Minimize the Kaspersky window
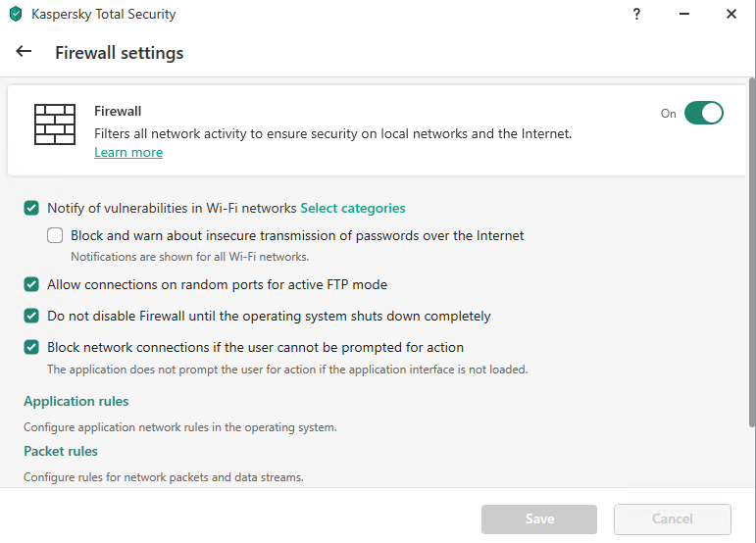This screenshot has height=543, width=756. click(684, 15)
